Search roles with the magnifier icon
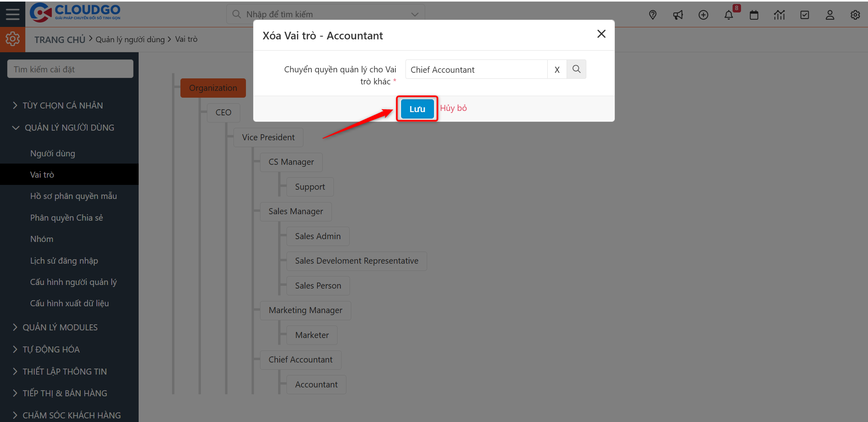The width and height of the screenshot is (868, 422). (x=576, y=69)
